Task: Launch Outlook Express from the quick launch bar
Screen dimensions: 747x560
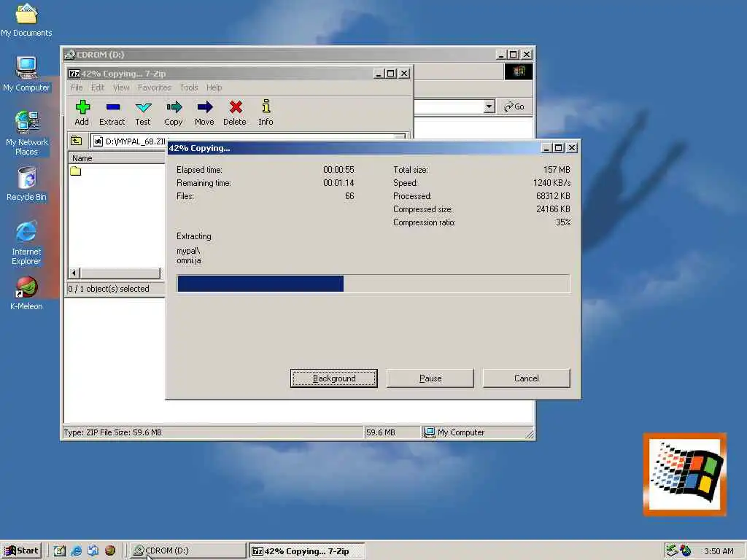Action: tap(93, 551)
